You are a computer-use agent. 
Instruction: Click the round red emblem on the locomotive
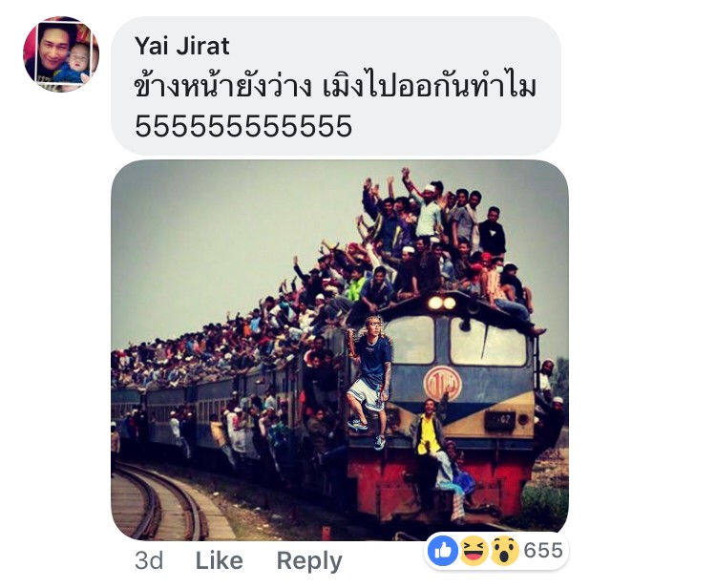pos(442,383)
